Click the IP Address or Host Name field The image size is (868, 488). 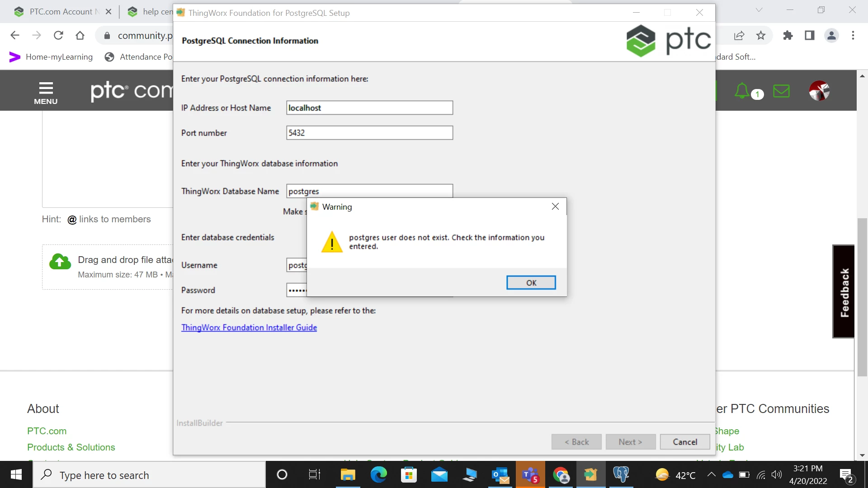[369, 108]
